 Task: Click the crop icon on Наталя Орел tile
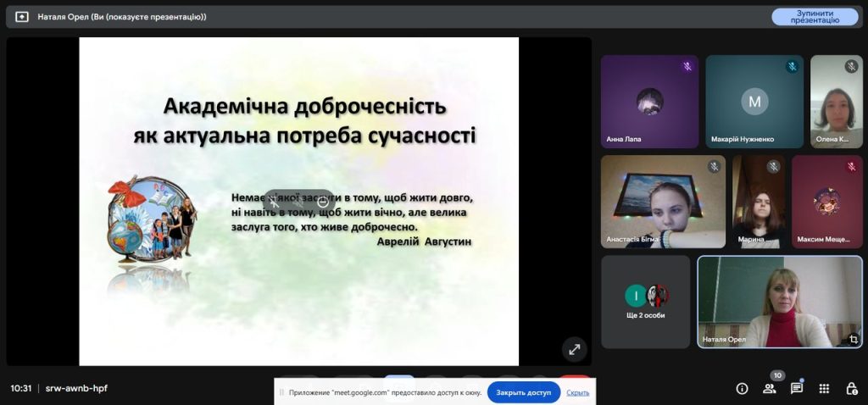(x=853, y=339)
